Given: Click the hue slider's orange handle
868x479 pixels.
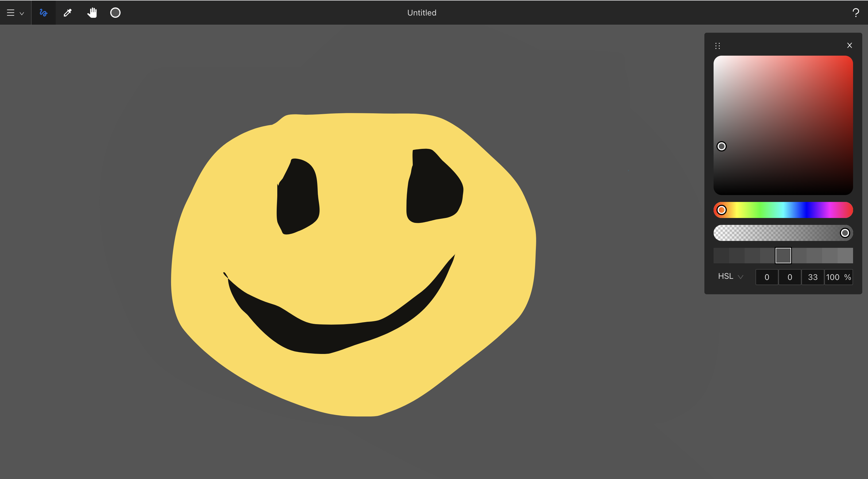Looking at the screenshot, I should click(721, 210).
